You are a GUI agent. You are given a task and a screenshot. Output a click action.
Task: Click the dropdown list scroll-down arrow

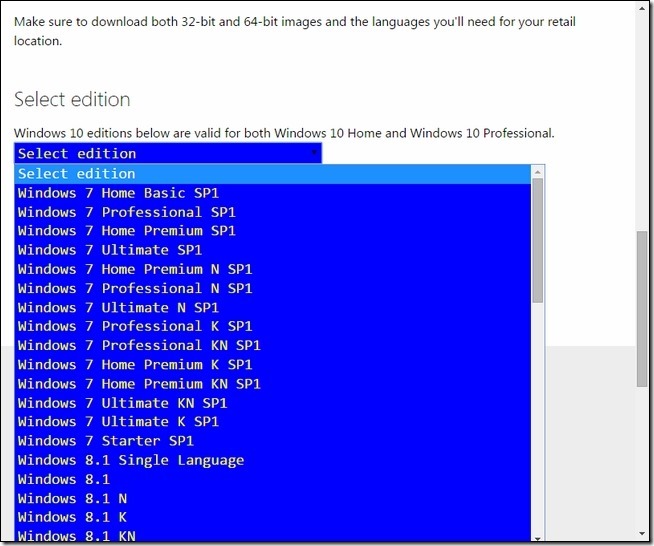point(538,538)
